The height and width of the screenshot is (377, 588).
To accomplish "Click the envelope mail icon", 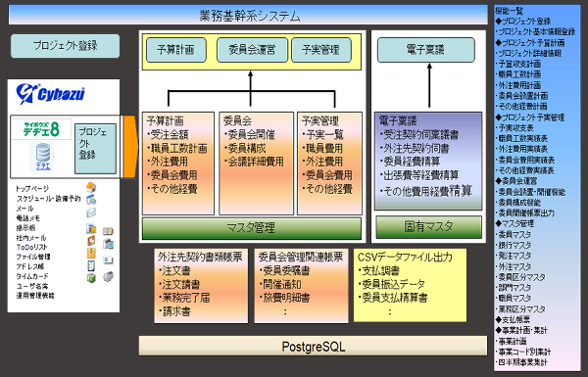I will point(91,212).
